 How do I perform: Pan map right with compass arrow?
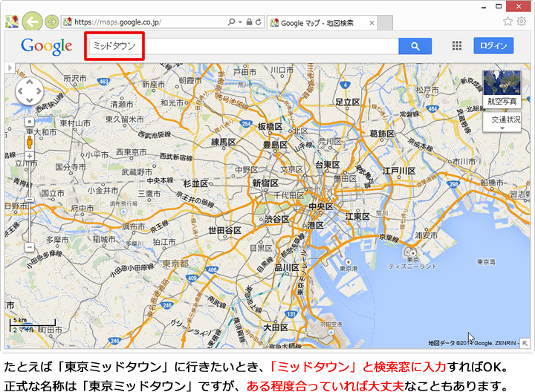point(39,91)
